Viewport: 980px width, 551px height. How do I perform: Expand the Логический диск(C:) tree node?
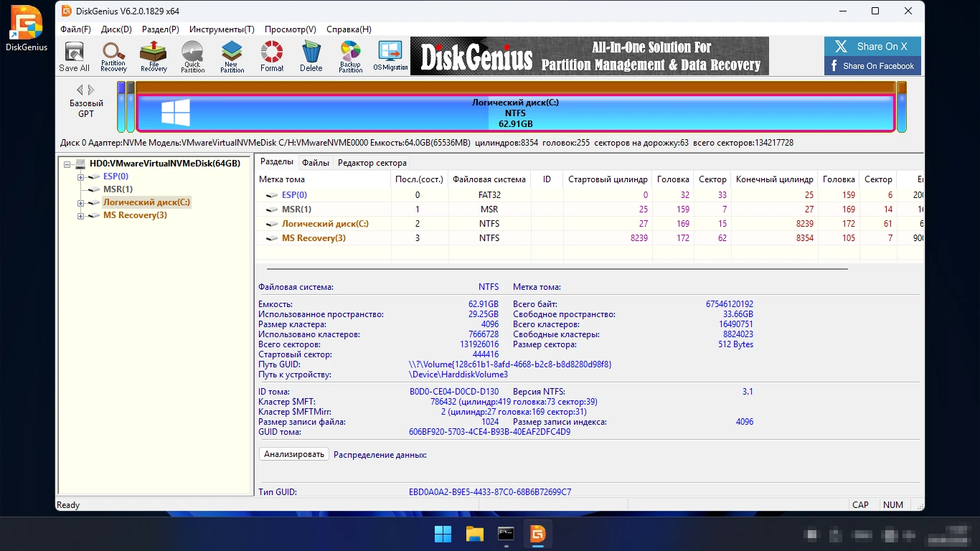pos(80,202)
